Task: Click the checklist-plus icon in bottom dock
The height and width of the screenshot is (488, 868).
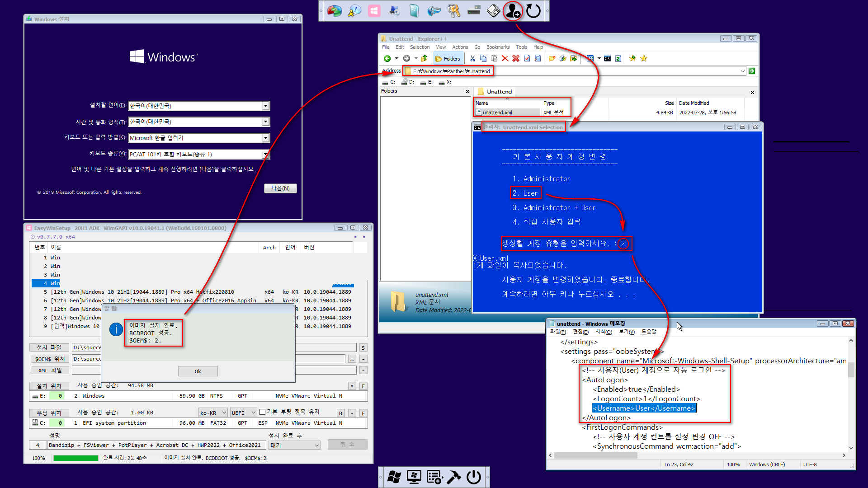Action: click(x=434, y=477)
